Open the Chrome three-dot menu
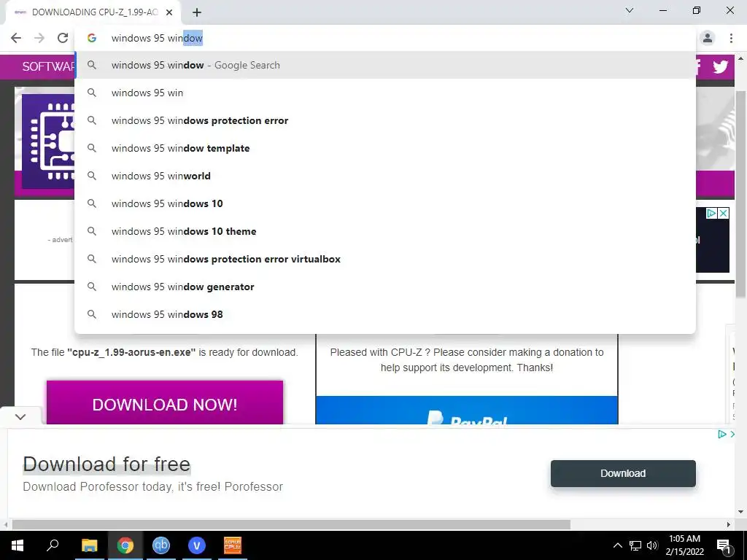Image resolution: width=747 pixels, height=560 pixels. tap(731, 38)
